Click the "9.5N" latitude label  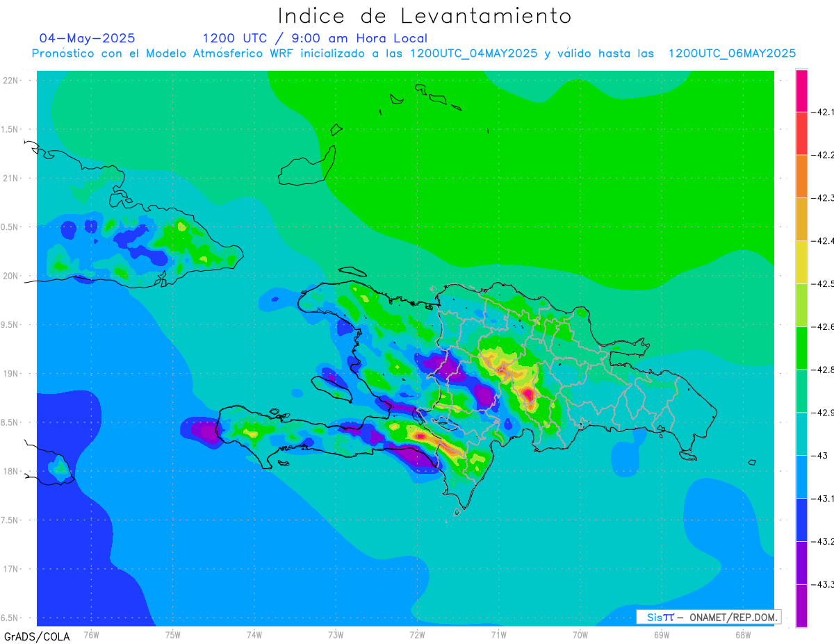(9, 324)
